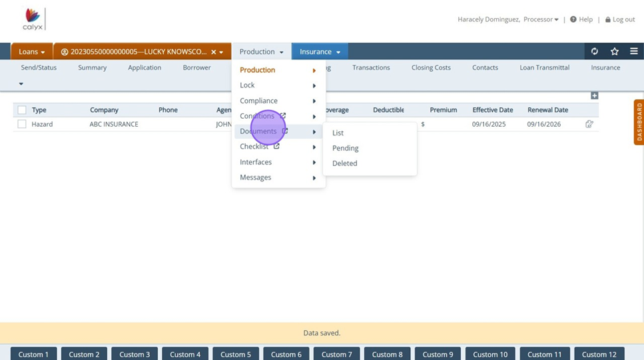
Task: Click the Help question mark icon
Action: (573, 19)
